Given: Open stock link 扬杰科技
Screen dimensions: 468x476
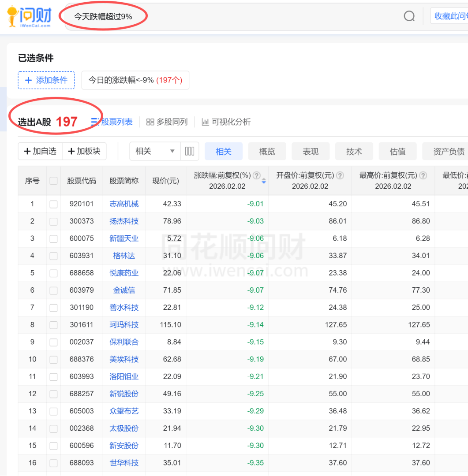Looking at the screenshot, I should pyautogui.click(x=124, y=221).
